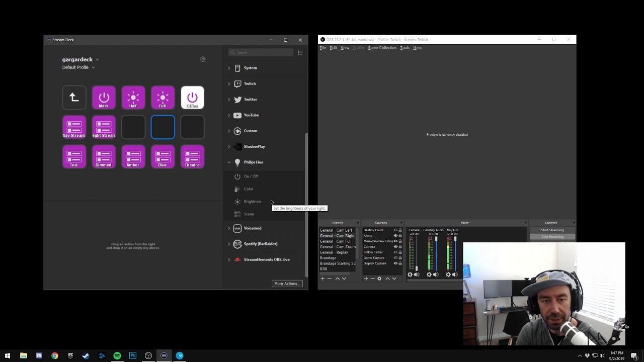644x362 pixels.
Task: Toggle visibility of Destiny Count source
Action: [x=395, y=230]
